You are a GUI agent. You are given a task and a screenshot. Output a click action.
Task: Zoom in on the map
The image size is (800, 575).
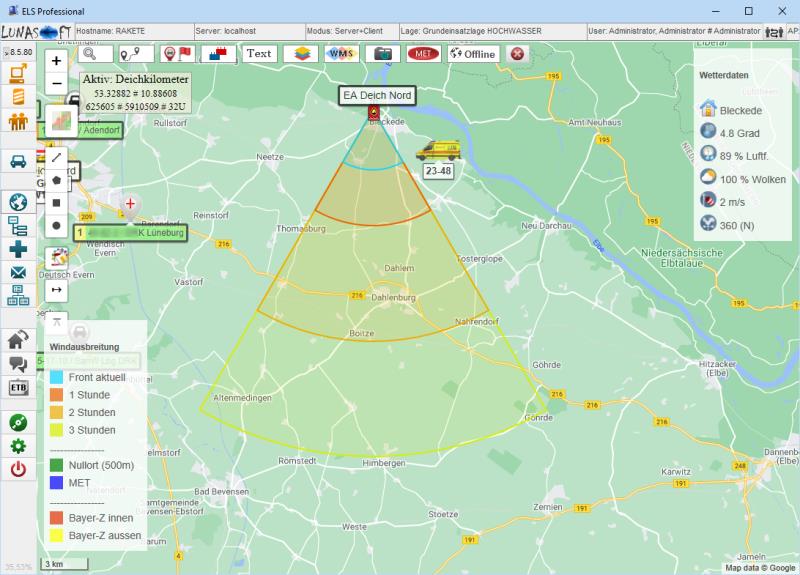pyautogui.click(x=56, y=60)
